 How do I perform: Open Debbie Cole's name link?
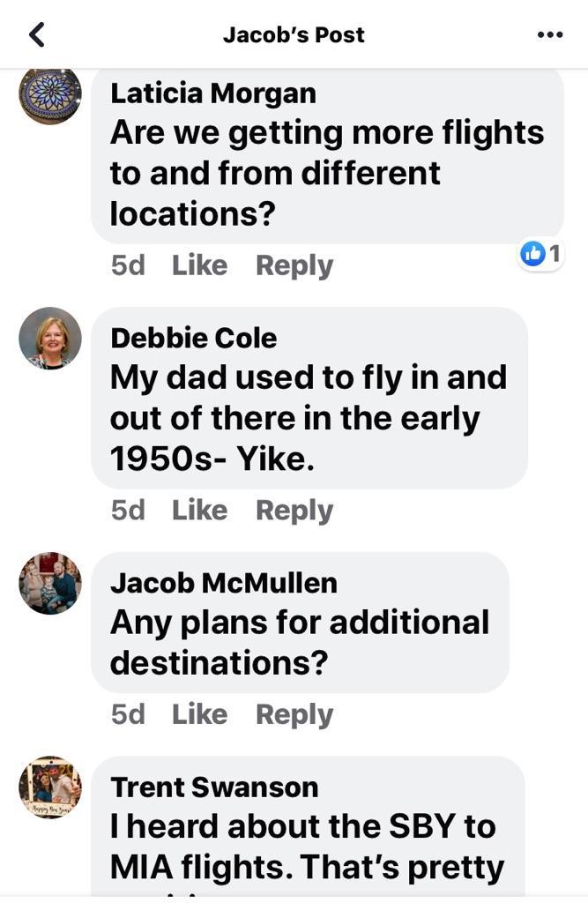[193, 338]
